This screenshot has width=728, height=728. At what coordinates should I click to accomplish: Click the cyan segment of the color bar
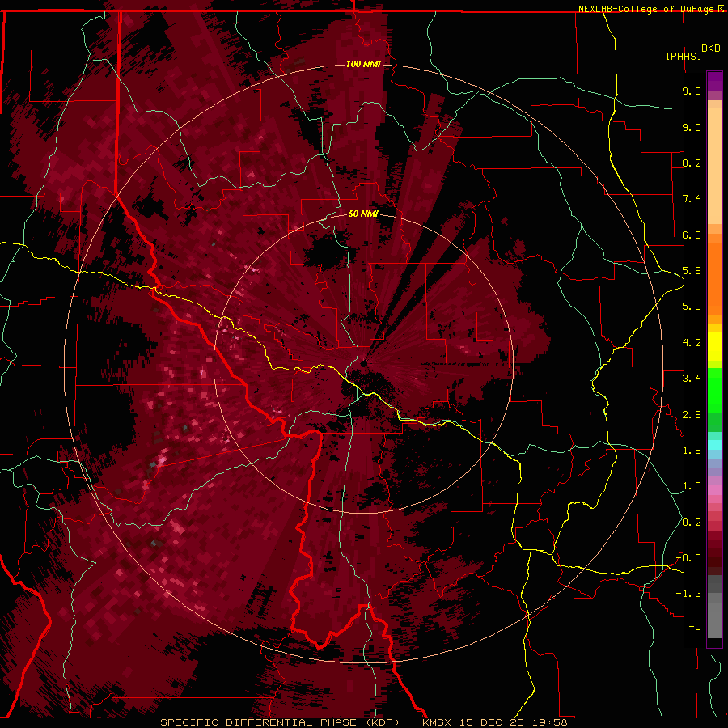tap(714, 444)
